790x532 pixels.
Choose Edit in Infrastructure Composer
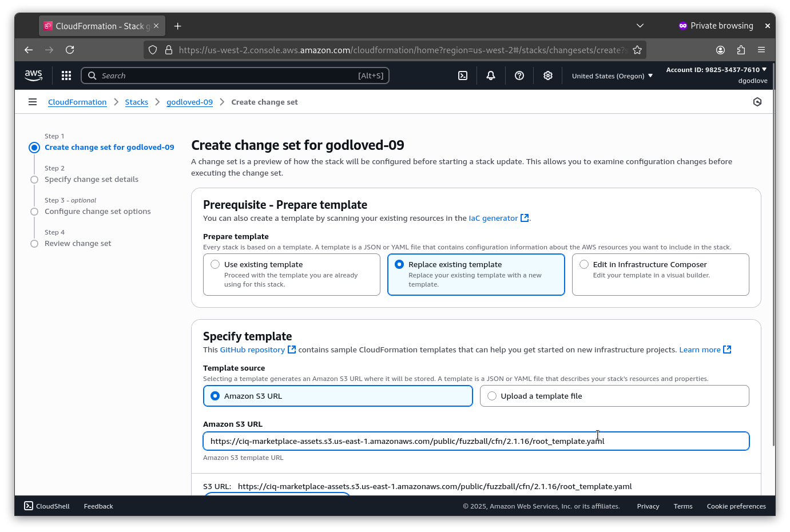pyautogui.click(x=583, y=264)
